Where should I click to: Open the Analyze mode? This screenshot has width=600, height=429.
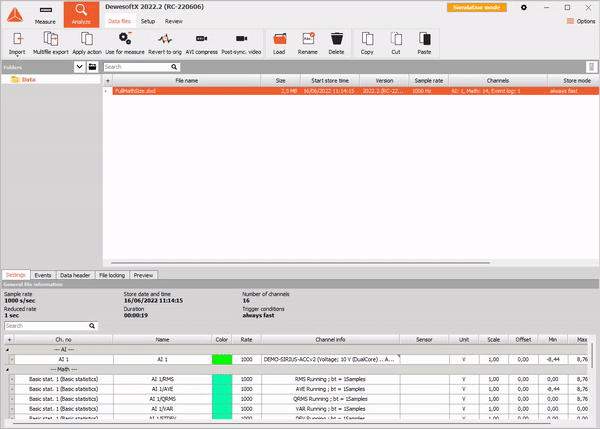coord(81,15)
